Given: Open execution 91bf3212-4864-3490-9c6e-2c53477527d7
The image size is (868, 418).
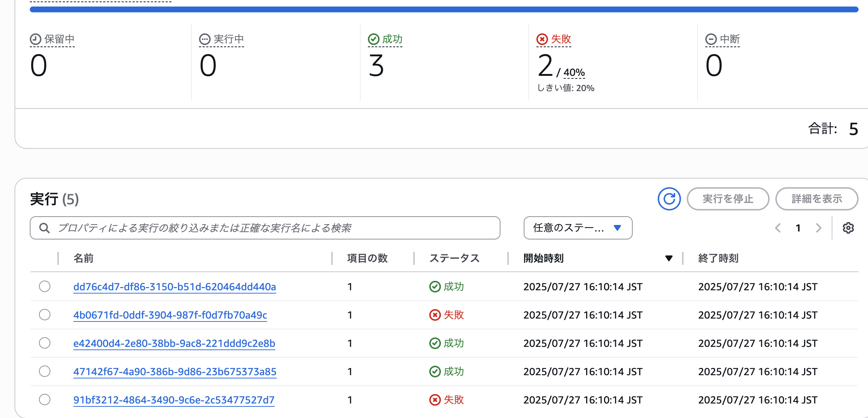Looking at the screenshot, I should coord(174,400).
